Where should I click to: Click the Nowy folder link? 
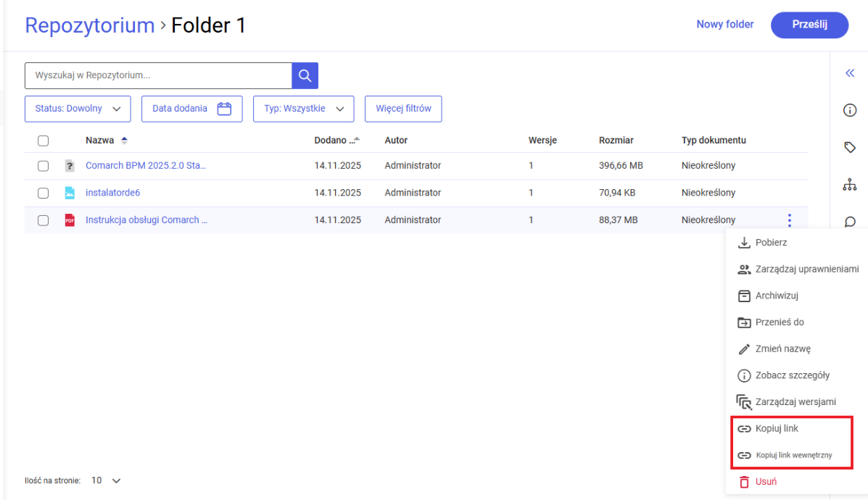[724, 25]
